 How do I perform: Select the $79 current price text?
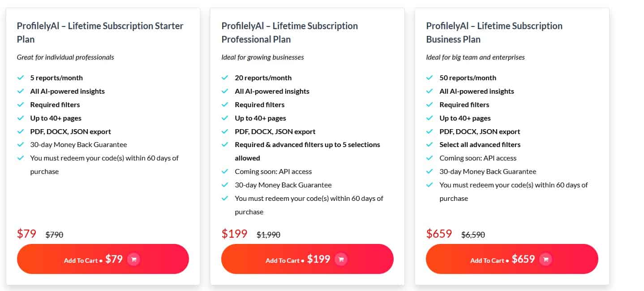pyautogui.click(x=26, y=234)
